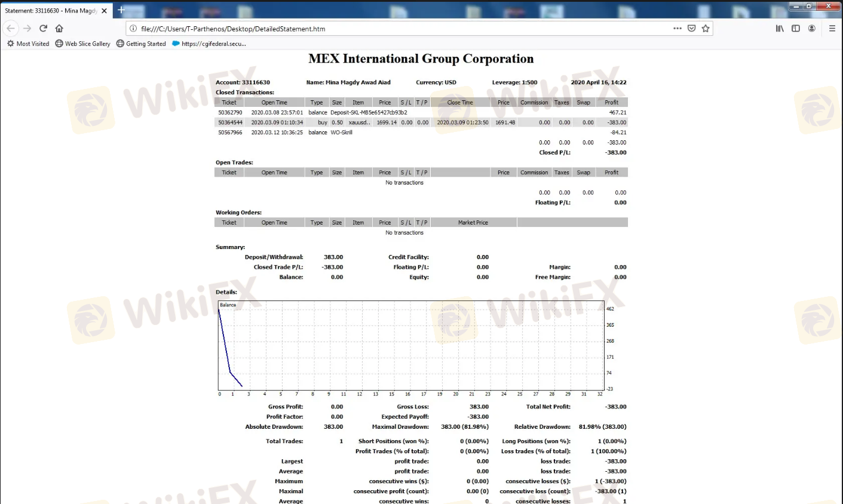This screenshot has width=843, height=504.
Task: Toggle the sidebar view icon
Action: tap(796, 28)
